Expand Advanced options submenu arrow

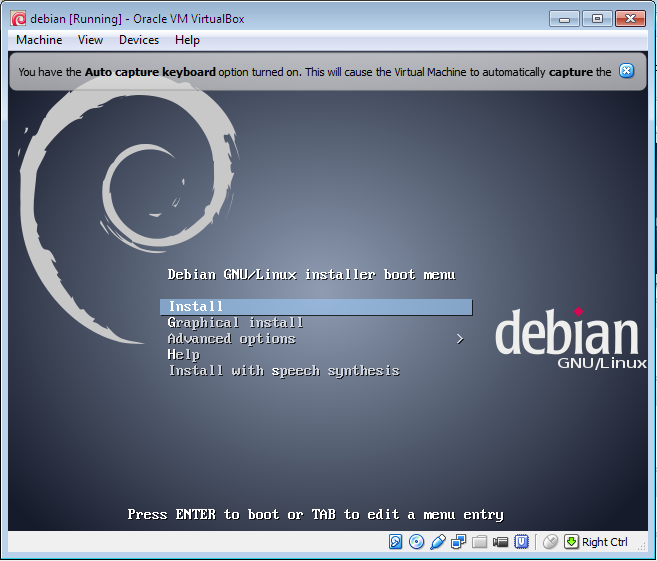pos(460,339)
